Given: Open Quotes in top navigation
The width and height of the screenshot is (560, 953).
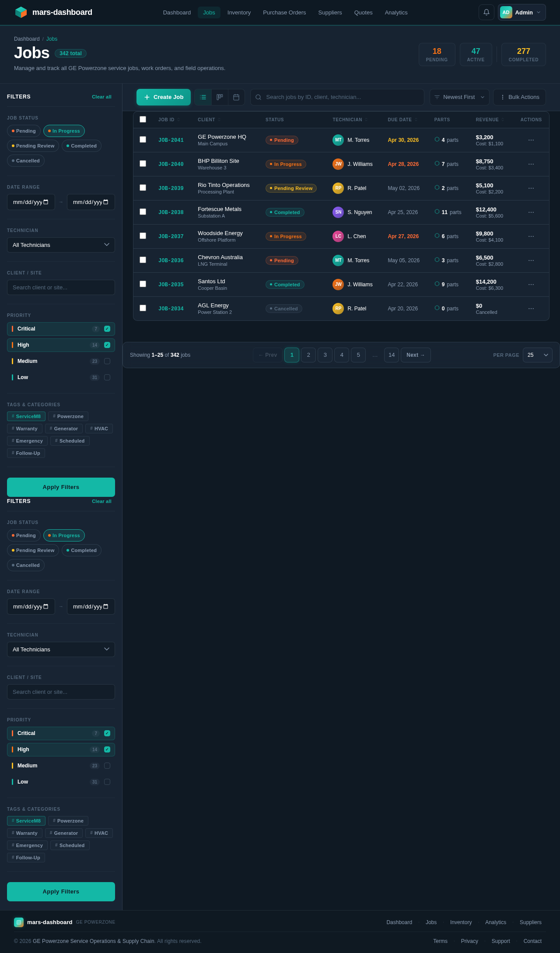Looking at the screenshot, I should 363,12.
